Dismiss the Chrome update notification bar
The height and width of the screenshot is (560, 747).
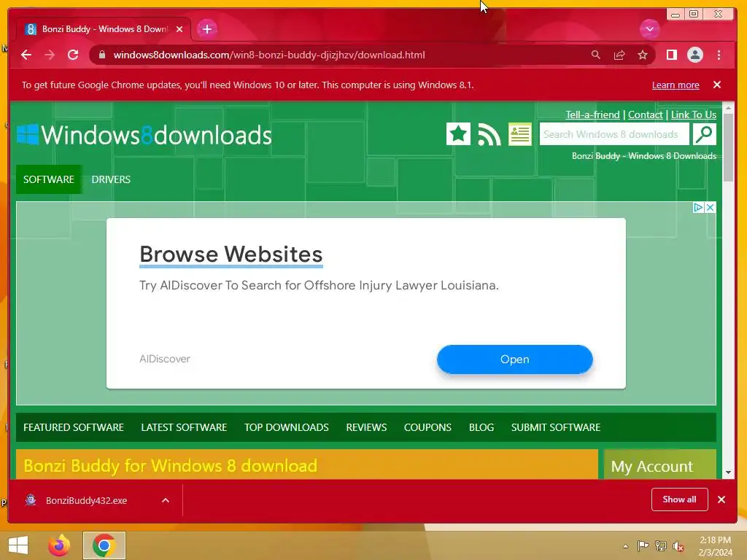[x=717, y=85]
